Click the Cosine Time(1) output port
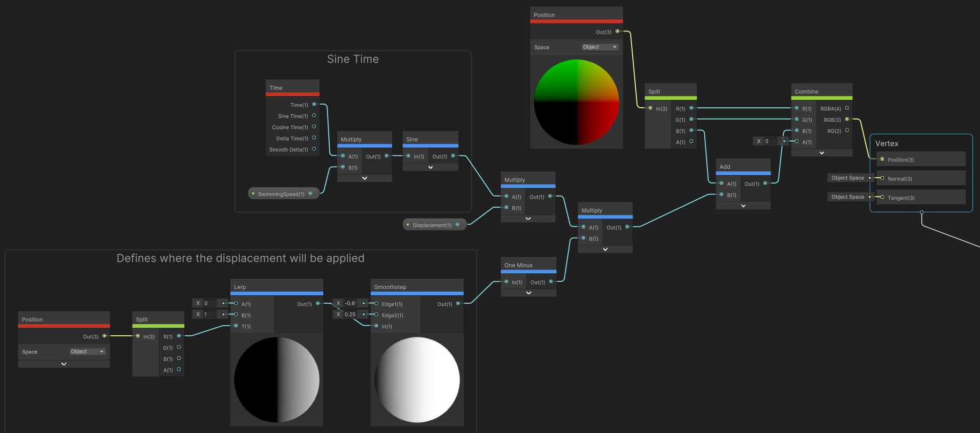Image resolution: width=980 pixels, height=433 pixels. click(314, 127)
